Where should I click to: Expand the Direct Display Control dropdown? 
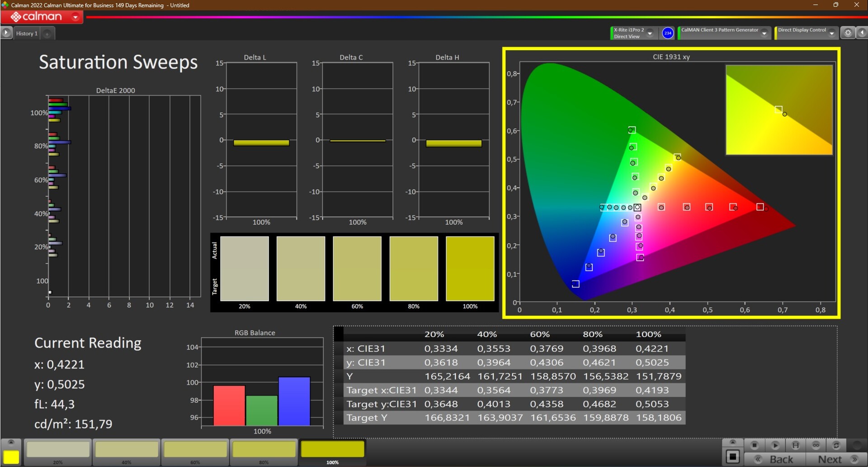pyautogui.click(x=832, y=33)
